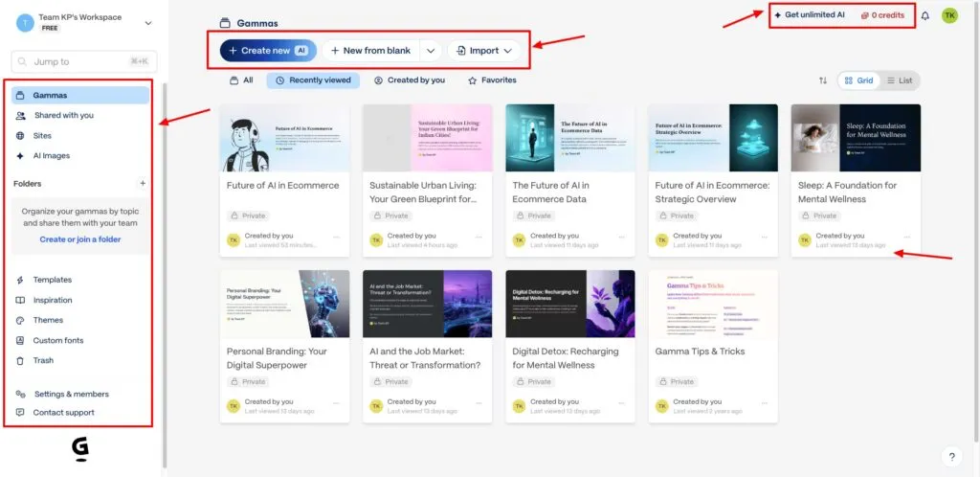980x477 pixels.
Task: Expand the Import dropdown
Action: (x=484, y=51)
